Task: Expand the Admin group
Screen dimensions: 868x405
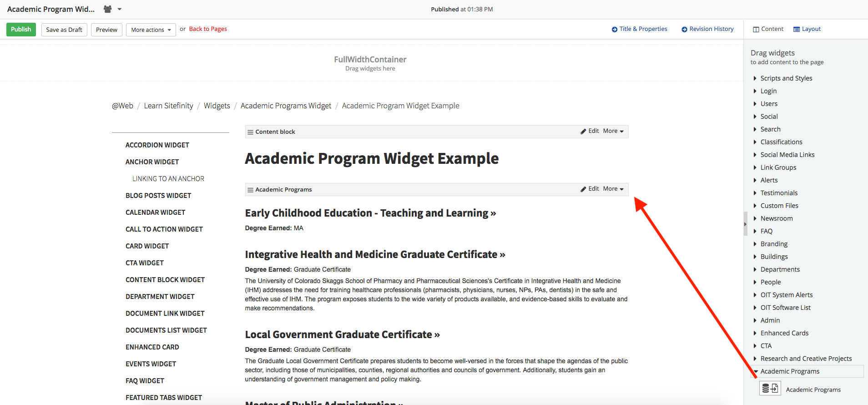Action: [770, 320]
